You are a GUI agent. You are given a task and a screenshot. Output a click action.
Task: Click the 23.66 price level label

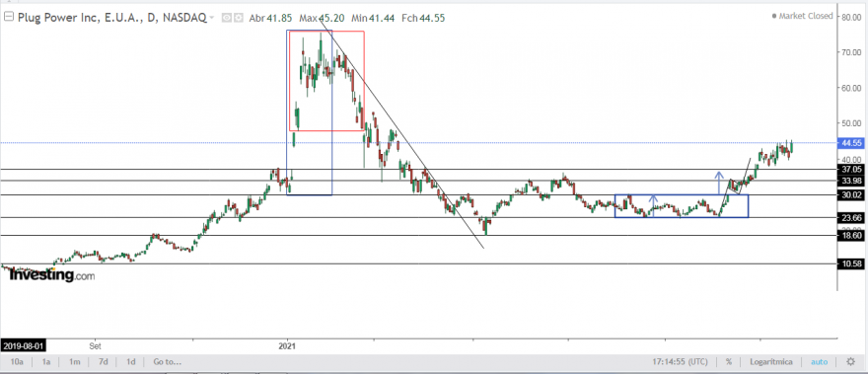tap(852, 218)
